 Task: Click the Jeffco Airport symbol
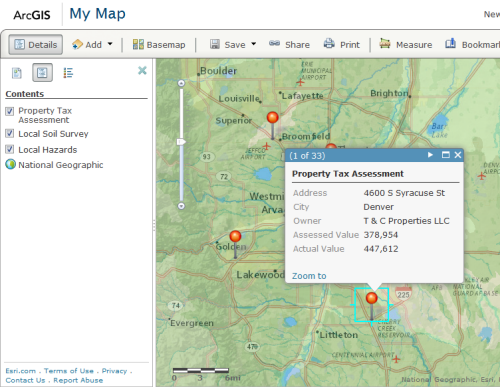266,146
